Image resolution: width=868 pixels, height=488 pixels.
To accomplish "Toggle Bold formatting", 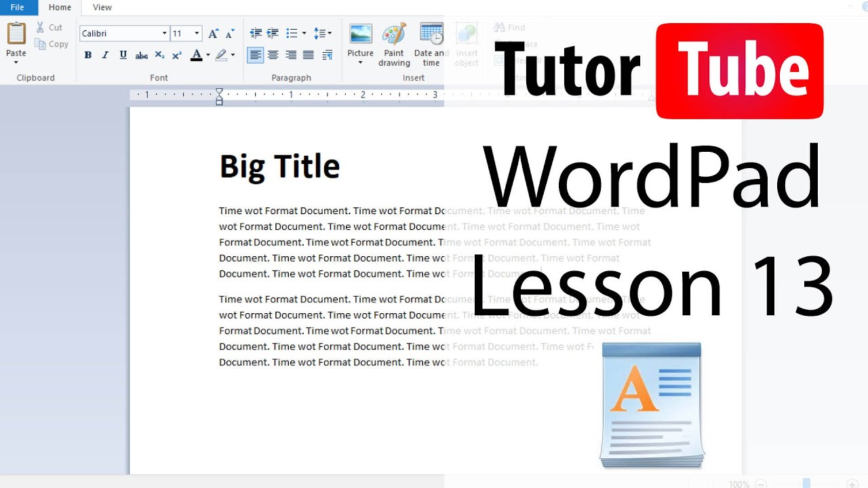I will [x=87, y=55].
